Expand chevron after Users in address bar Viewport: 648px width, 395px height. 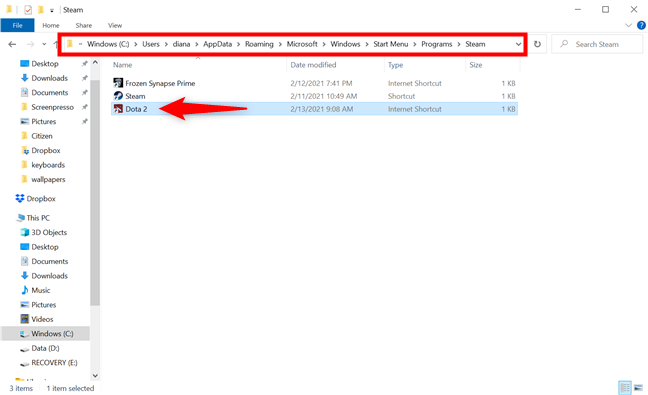[x=166, y=44]
